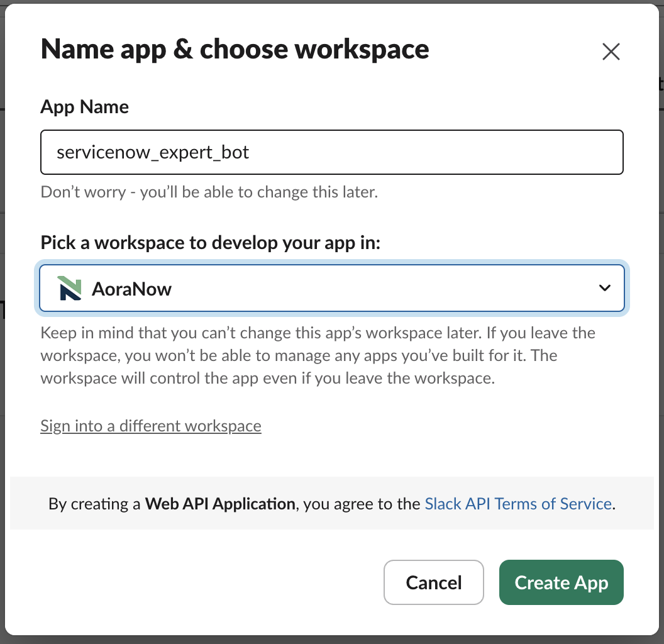664x644 pixels.
Task: Click the 'Keep in mind' warning paragraph
Action: point(318,355)
